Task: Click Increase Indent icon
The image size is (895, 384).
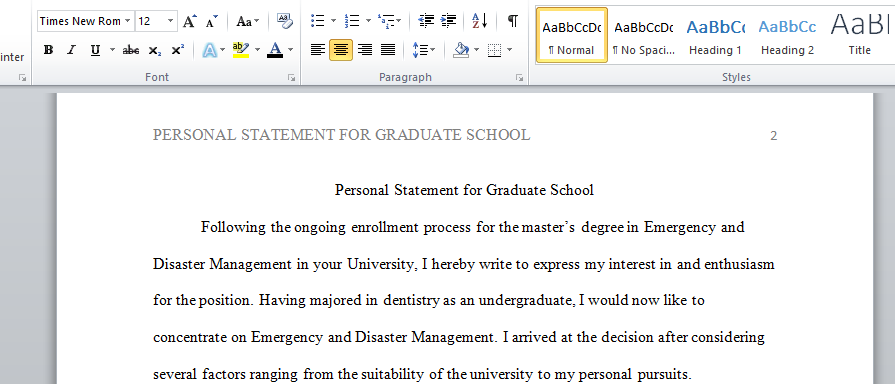Action: coord(449,22)
